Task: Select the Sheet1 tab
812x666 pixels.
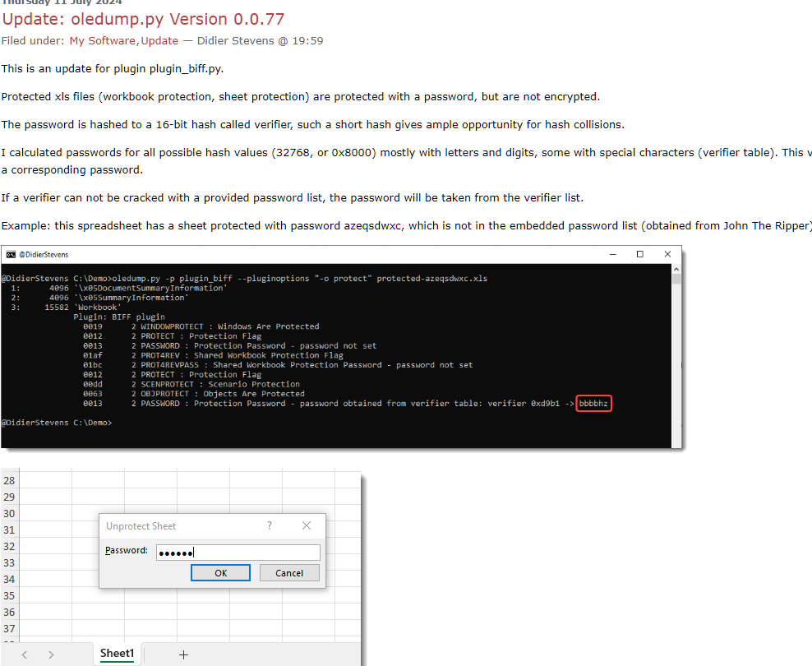Action: [117, 654]
